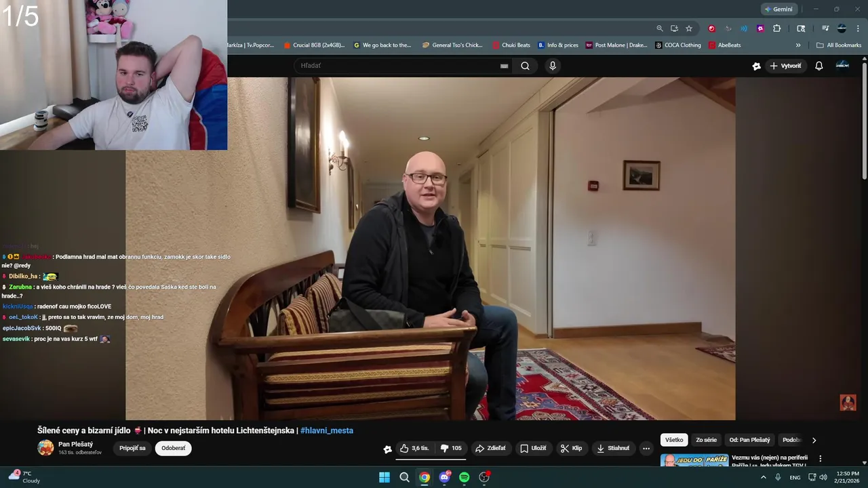Open Chrome media controls icon

[x=825, y=28]
